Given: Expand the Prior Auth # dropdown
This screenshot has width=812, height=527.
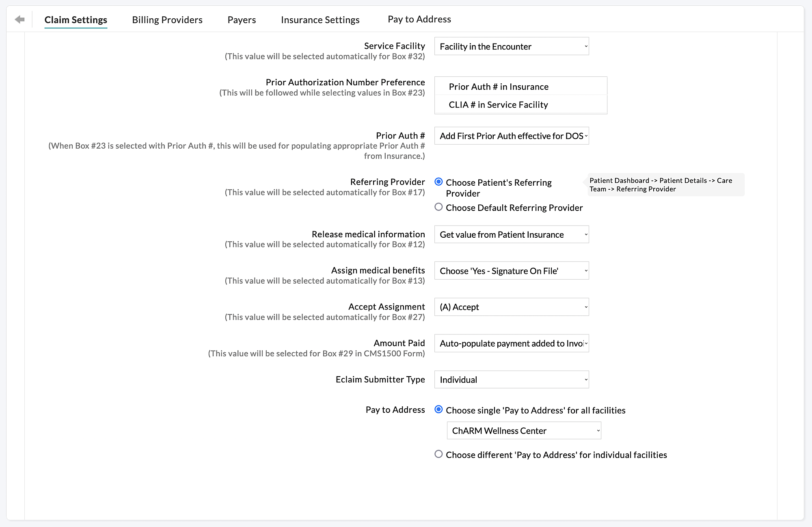Looking at the screenshot, I should (511, 136).
